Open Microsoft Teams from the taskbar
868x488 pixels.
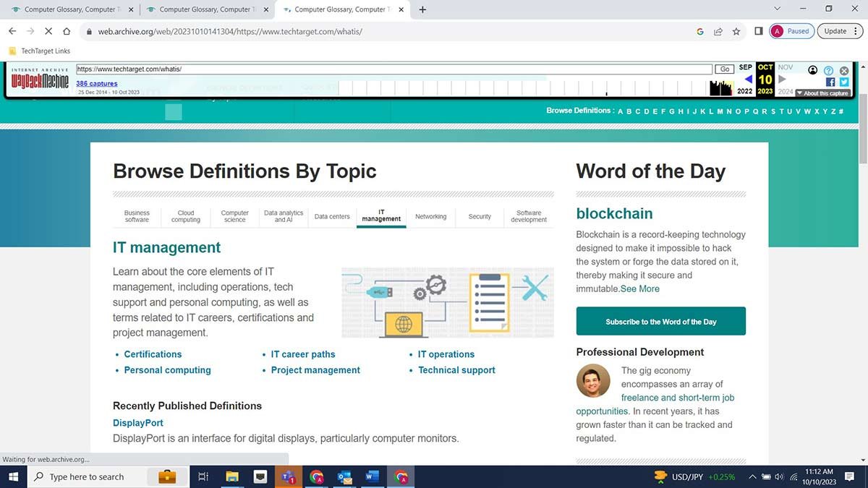(288, 477)
